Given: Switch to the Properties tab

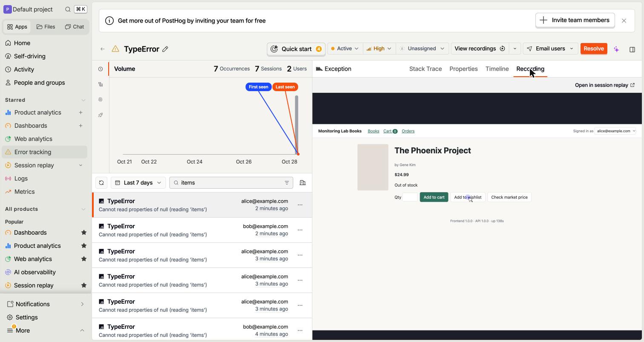Looking at the screenshot, I should click(463, 69).
